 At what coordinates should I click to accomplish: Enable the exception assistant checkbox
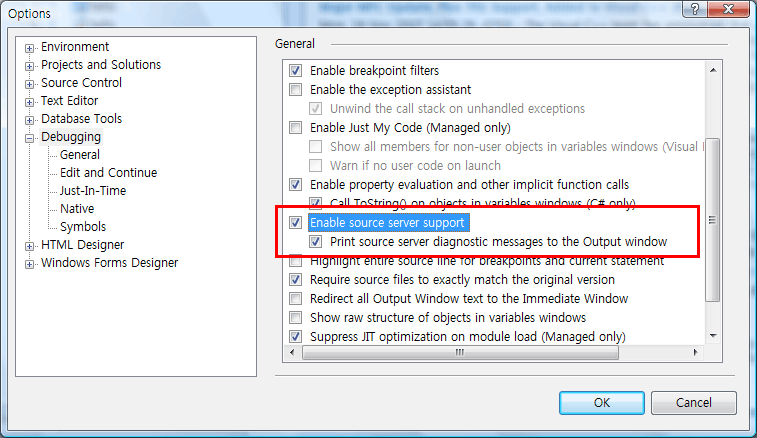(x=295, y=90)
